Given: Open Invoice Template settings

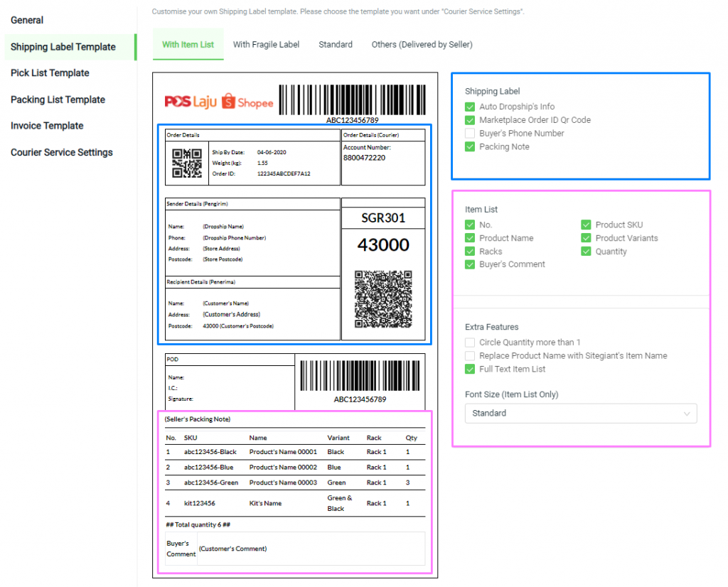Looking at the screenshot, I should click(x=47, y=126).
